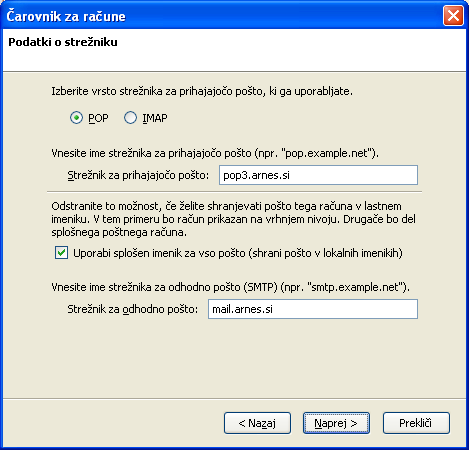The width and height of the screenshot is (469, 450).
Task: Click the 'Strežnik za prihajajočo pošto:' label
Action: pyautogui.click(x=138, y=175)
